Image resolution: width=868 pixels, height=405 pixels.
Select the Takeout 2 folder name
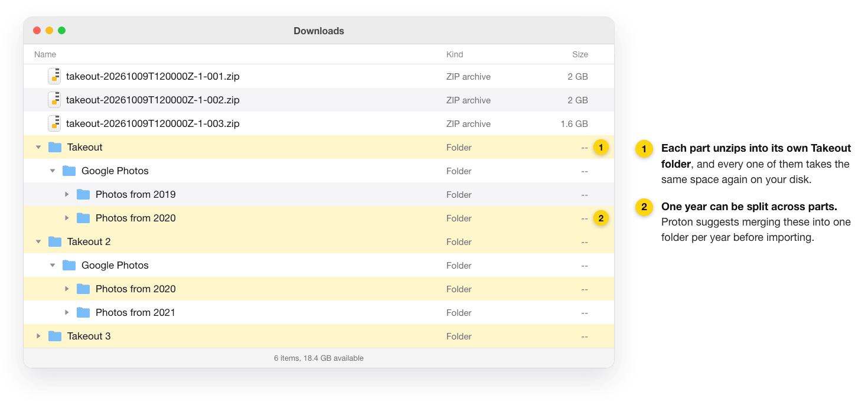pos(89,241)
